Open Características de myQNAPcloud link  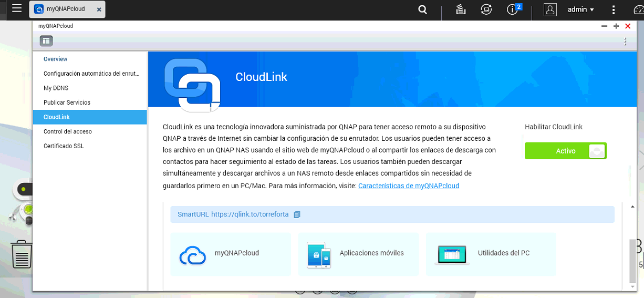(409, 186)
